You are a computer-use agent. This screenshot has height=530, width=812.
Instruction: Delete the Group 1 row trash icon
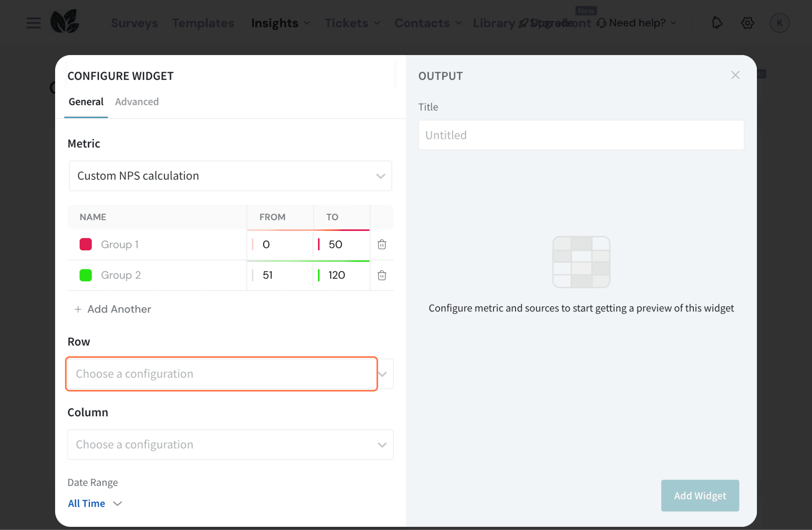point(381,244)
